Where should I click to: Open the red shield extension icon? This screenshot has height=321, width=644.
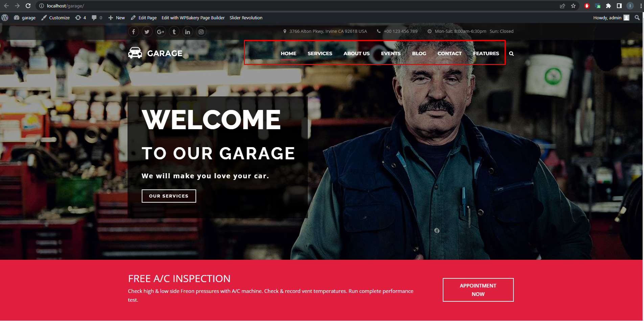[587, 6]
